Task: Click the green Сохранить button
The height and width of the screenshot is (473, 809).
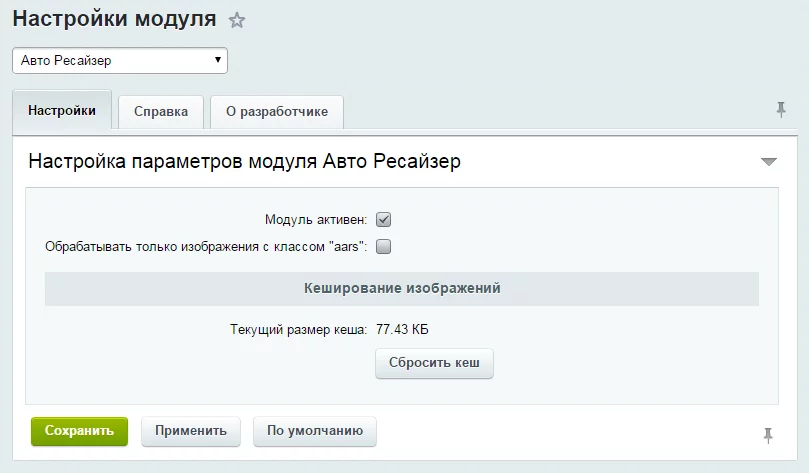Action: (80, 431)
